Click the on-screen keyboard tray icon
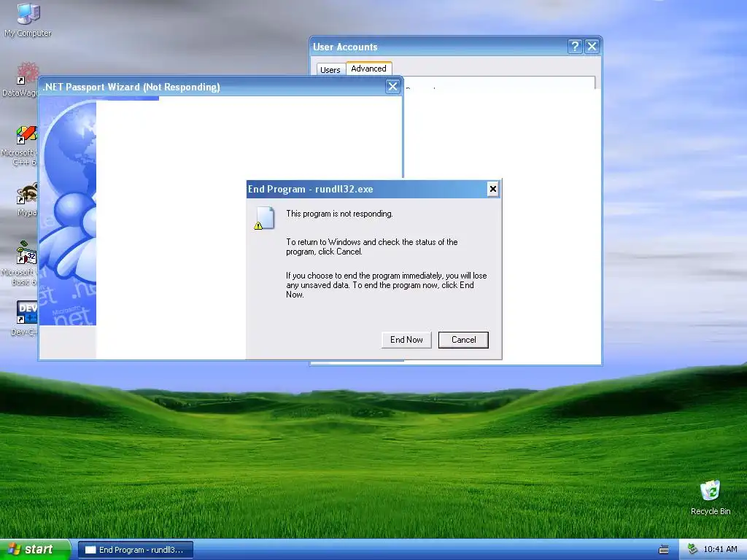The image size is (747, 560). coord(664,550)
